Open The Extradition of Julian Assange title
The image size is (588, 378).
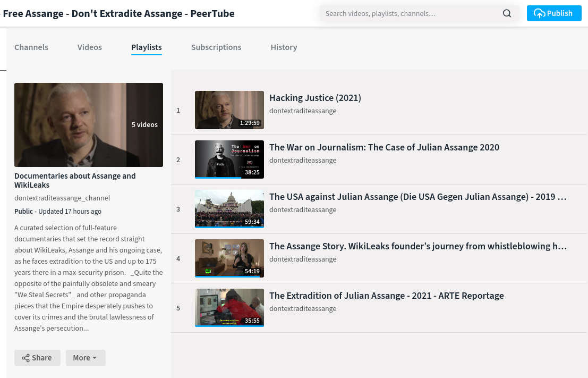pyautogui.click(x=387, y=296)
